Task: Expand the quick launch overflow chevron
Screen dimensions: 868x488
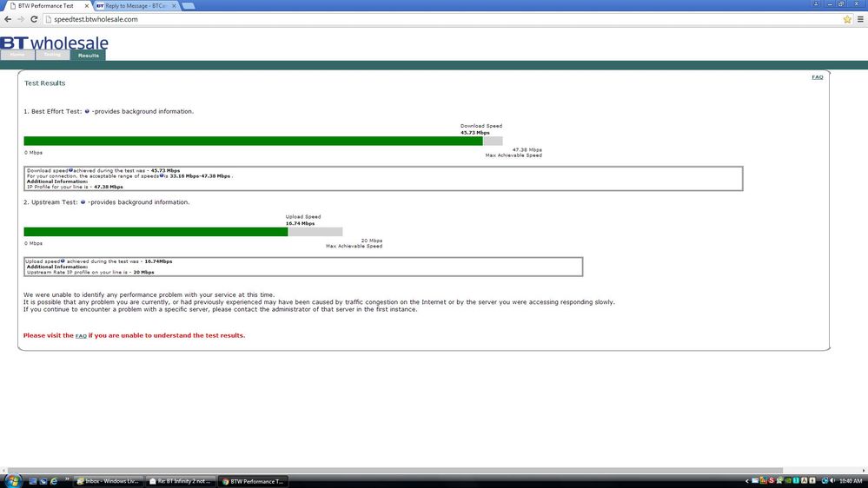Action: point(68,479)
